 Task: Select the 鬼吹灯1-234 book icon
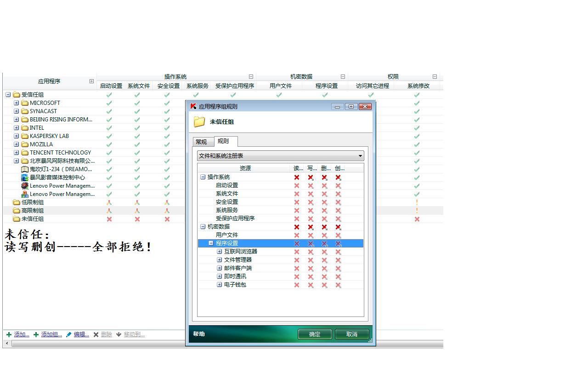click(x=25, y=169)
